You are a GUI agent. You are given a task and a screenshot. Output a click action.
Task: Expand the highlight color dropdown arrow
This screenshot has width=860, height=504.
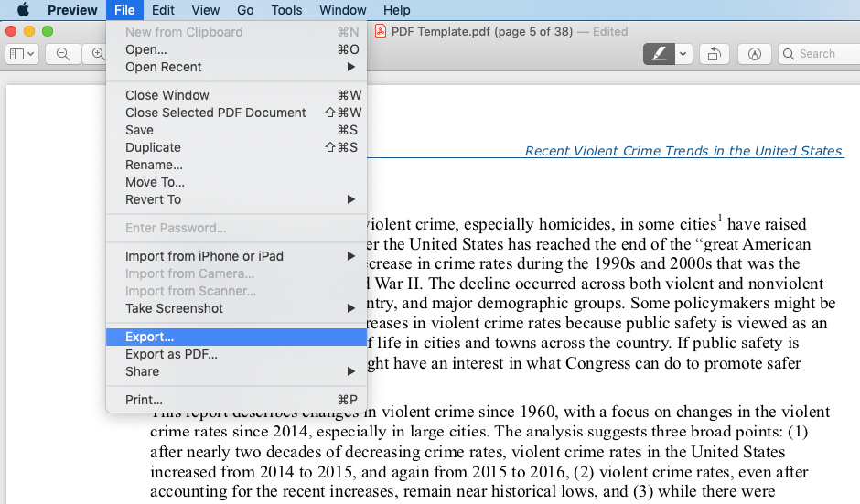[683, 54]
